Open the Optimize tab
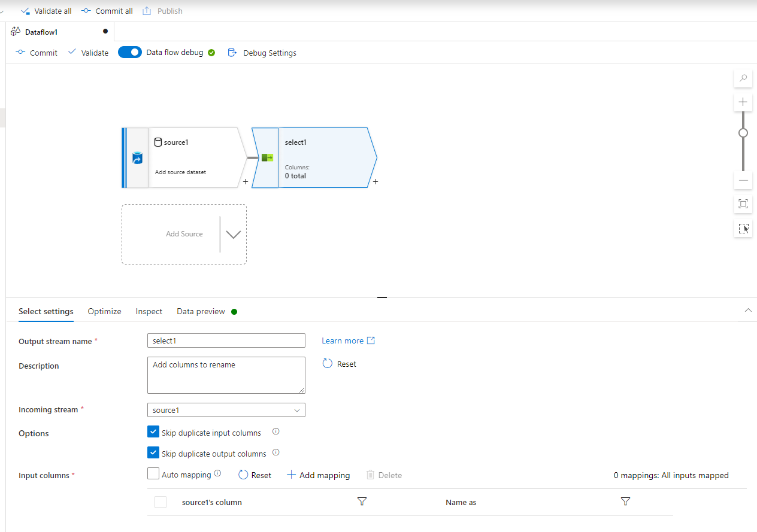Viewport: 757px width, 532px height. point(104,311)
